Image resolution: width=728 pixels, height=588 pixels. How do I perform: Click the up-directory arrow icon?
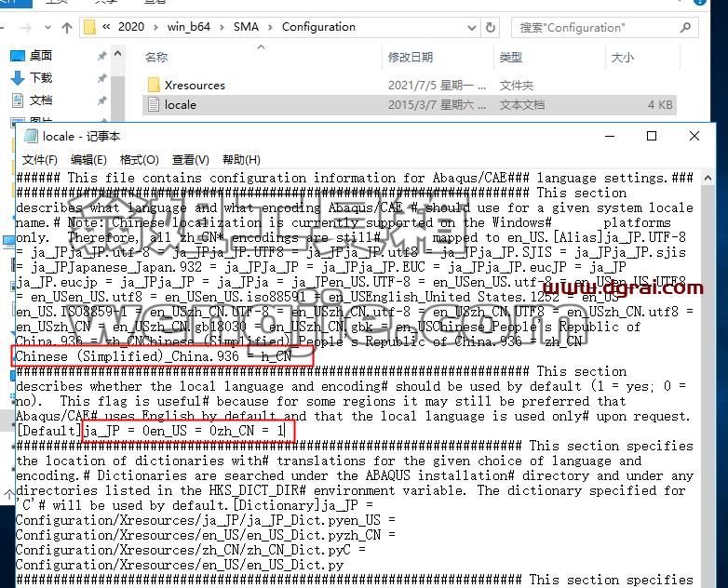coord(67,28)
